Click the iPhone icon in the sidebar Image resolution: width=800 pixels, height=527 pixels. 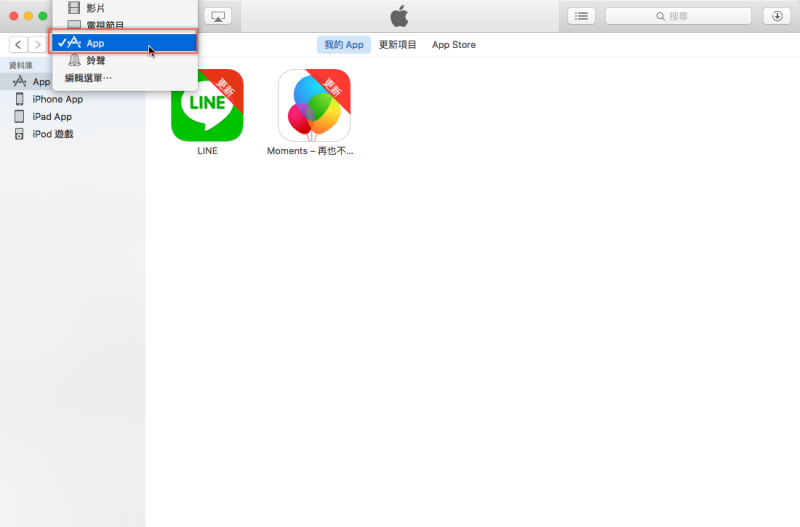(x=19, y=99)
